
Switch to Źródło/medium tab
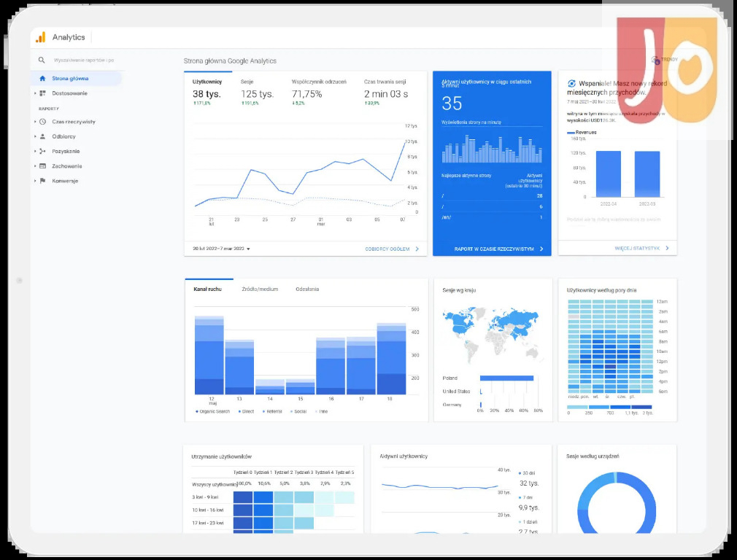pos(260,289)
